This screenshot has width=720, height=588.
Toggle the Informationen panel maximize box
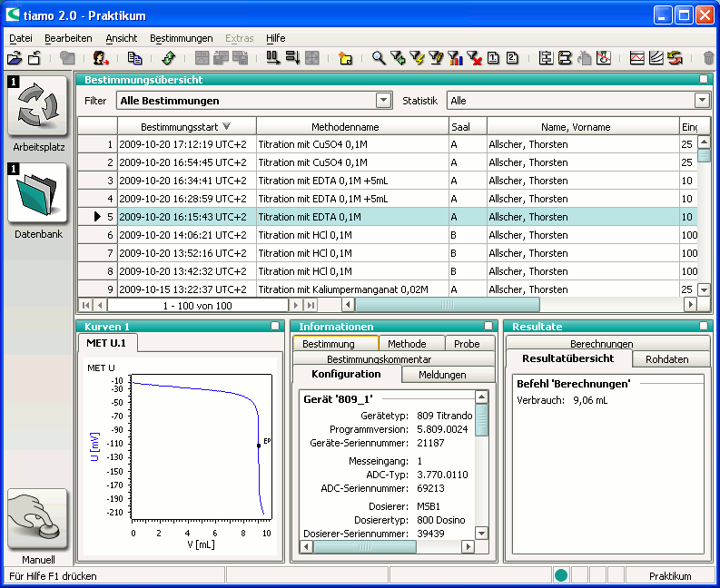(488, 326)
